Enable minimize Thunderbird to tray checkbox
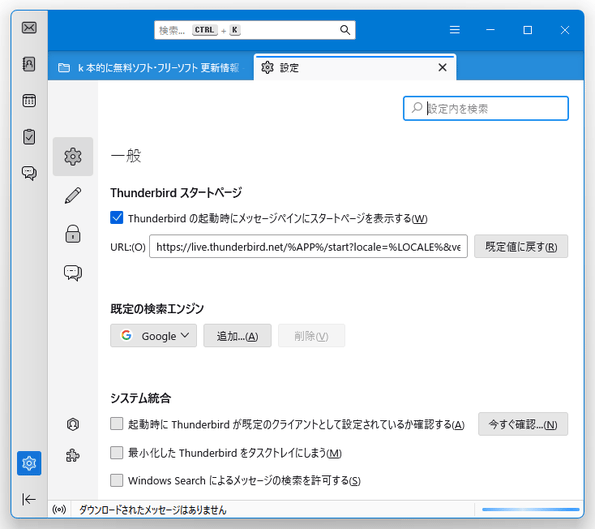The height and width of the screenshot is (529, 595). point(116,452)
